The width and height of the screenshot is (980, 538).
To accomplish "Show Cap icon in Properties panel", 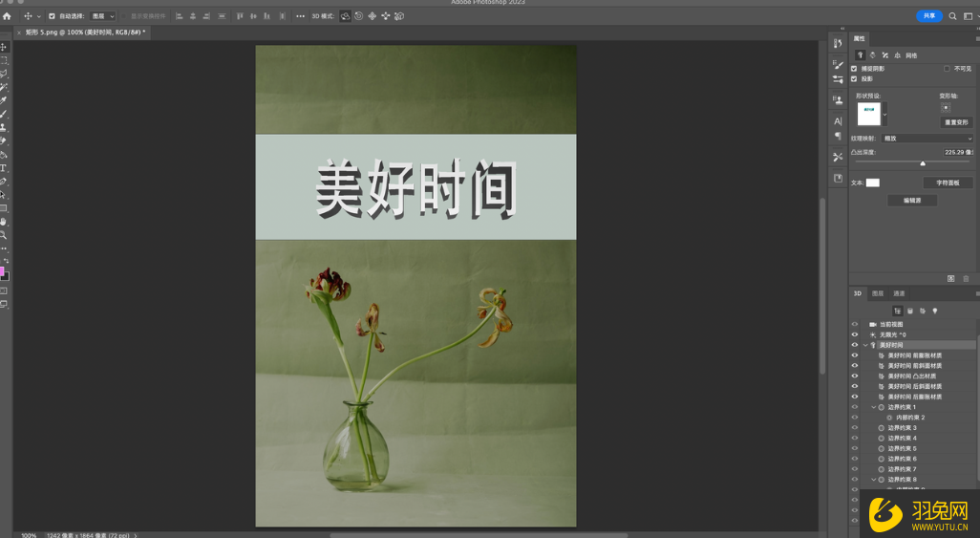I will tap(885, 55).
